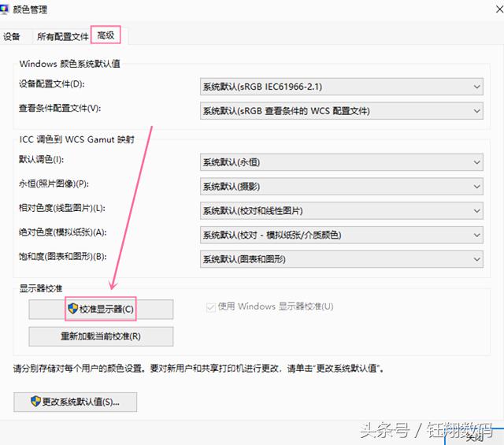Screen dimensions: 504x445
Task: Open the 设备配置文件(D) dropdown
Action: point(341,87)
